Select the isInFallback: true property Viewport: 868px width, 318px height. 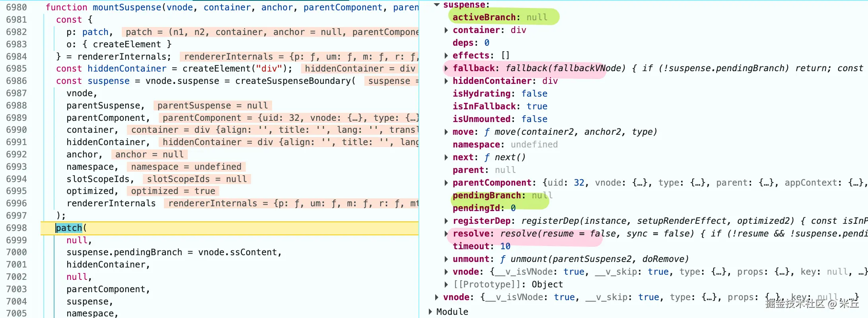(500, 107)
